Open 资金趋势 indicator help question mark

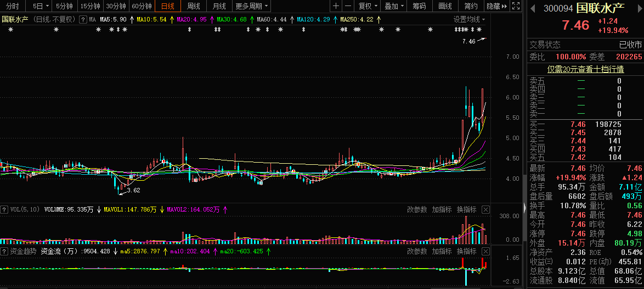(x=4, y=251)
